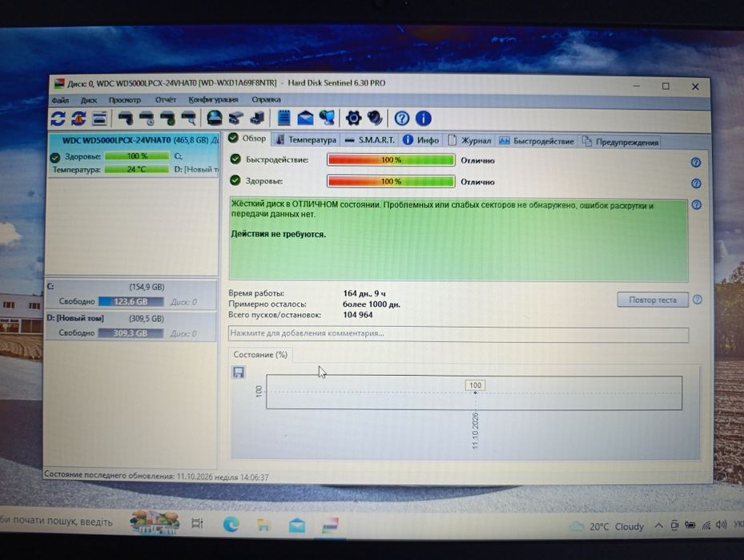
Task: Click the value 104 964 for start/stop count
Action: click(358, 315)
